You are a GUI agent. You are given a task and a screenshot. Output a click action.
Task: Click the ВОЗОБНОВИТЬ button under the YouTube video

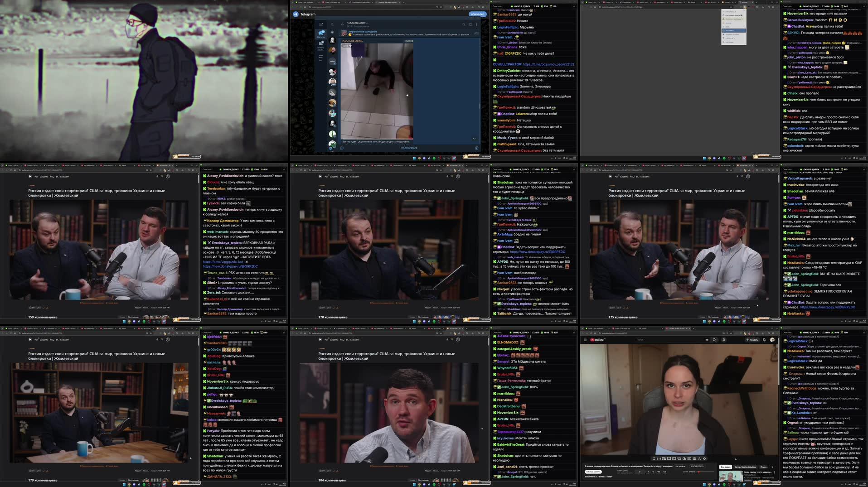(697, 466)
